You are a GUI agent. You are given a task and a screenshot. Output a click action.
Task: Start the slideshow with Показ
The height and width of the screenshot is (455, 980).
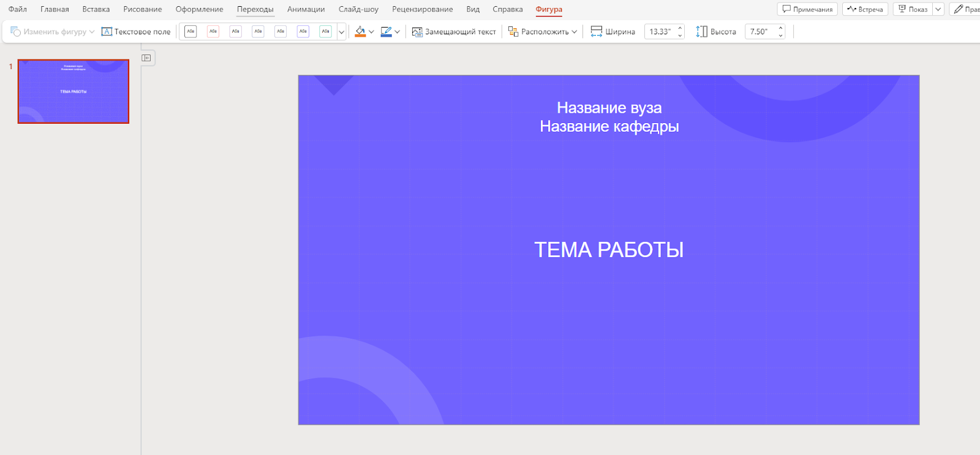913,9
